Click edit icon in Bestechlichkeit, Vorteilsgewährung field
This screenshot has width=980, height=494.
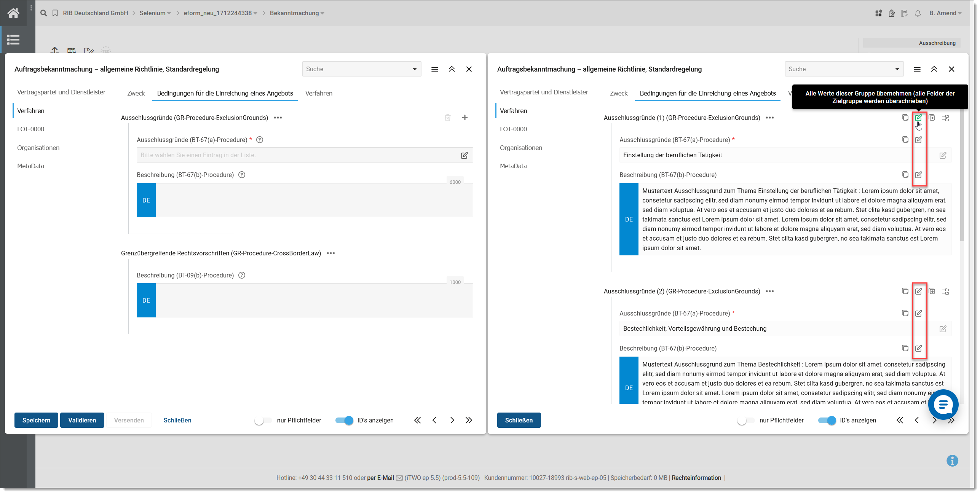tap(943, 329)
